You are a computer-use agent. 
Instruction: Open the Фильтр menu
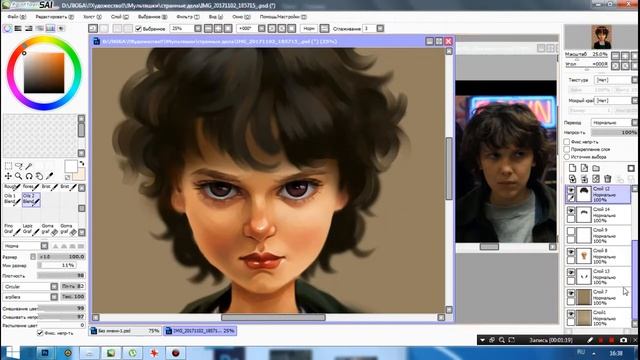coord(188,17)
